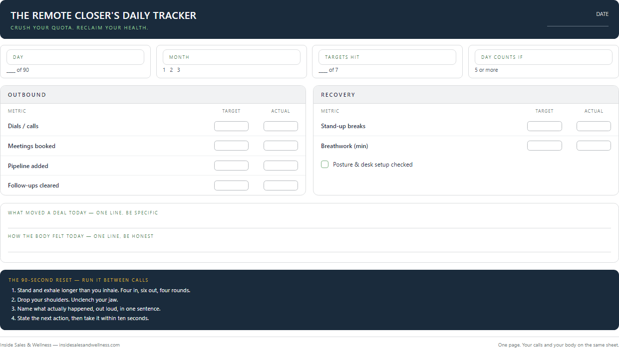Click the Dials / calls label

pyautogui.click(x=23, y=126)
